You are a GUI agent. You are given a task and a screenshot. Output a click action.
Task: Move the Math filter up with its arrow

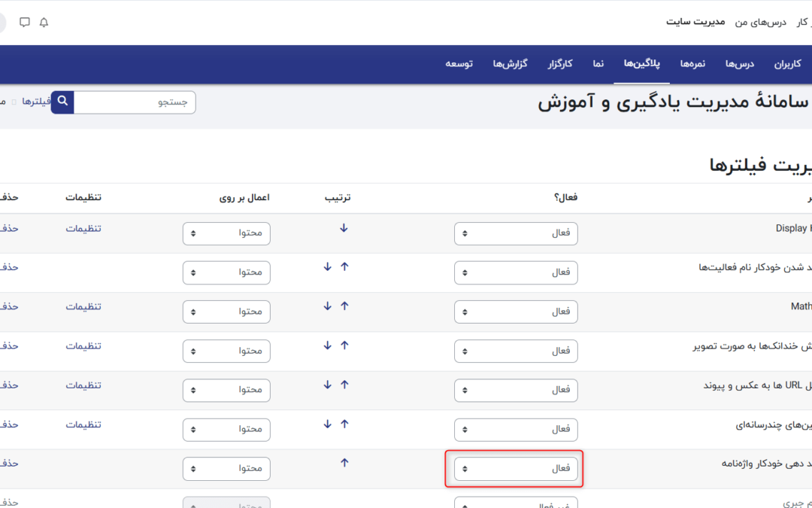[344, 306]
